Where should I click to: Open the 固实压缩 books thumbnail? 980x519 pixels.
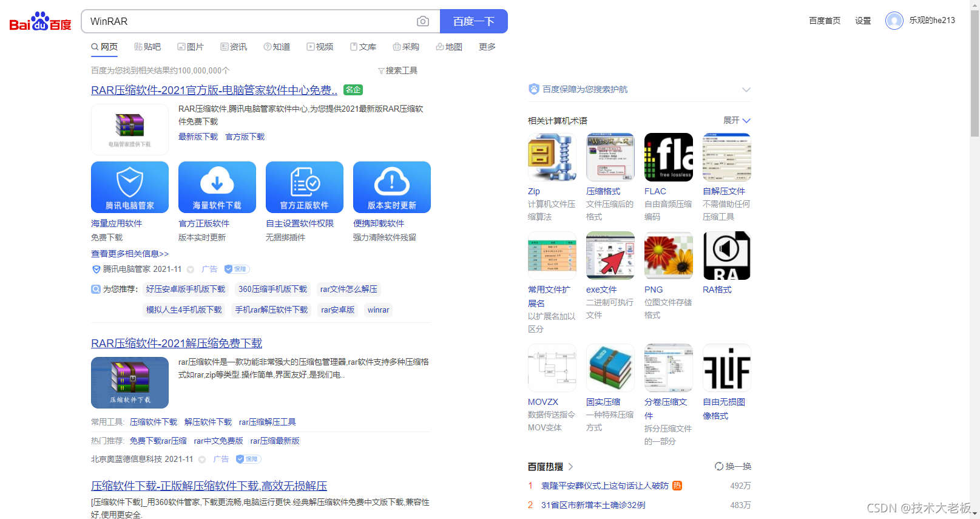610,368
